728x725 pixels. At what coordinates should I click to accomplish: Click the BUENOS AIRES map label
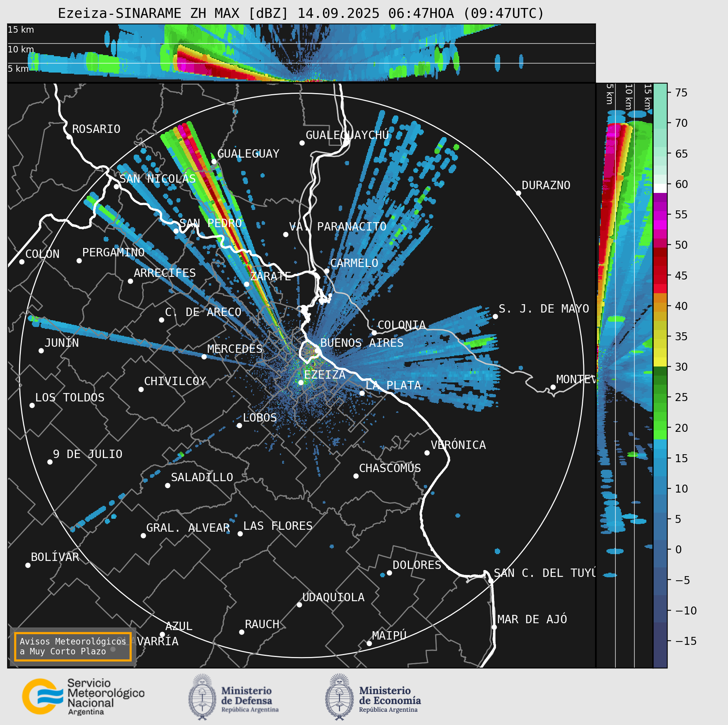[362, 343]
